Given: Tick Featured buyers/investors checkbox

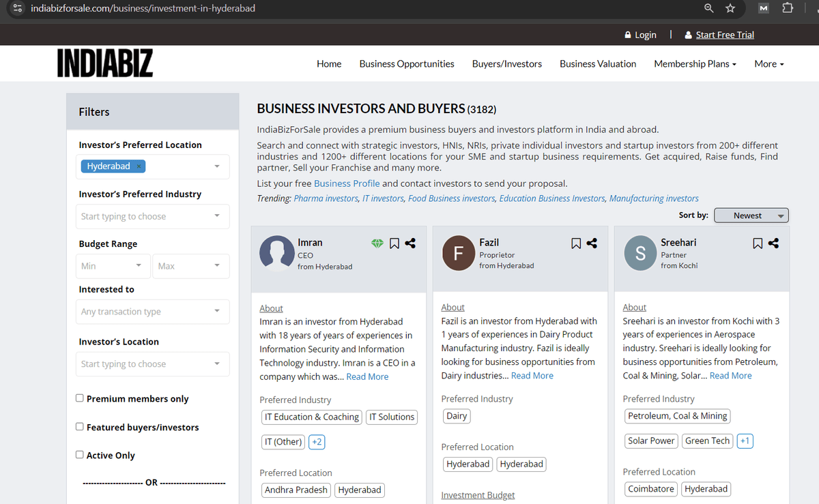Looking at the screenshot, I should [x=80, y=427].
